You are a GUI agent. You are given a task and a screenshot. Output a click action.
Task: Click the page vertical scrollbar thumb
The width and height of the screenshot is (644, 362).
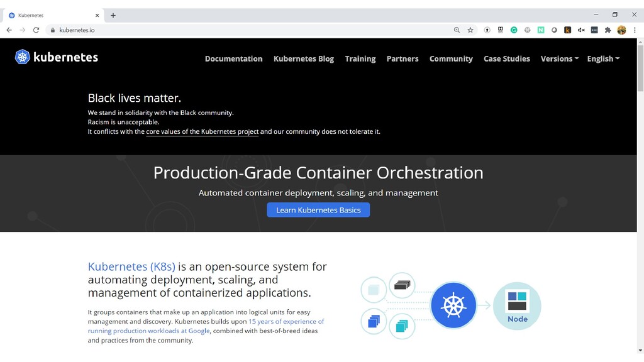640,69
